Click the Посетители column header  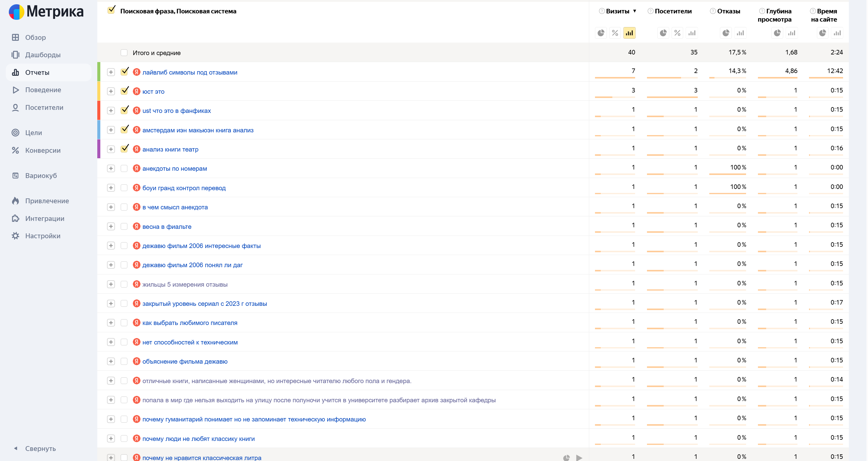(x=673, y=11)
